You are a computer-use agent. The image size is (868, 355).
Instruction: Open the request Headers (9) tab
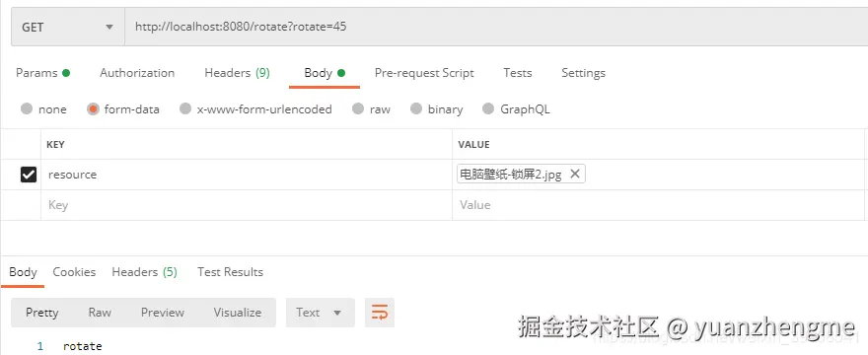tap(237, 73)
